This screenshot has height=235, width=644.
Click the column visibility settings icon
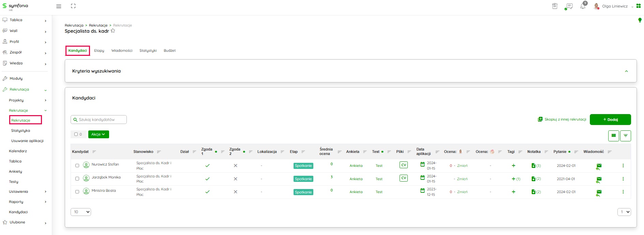click(614, 136)
